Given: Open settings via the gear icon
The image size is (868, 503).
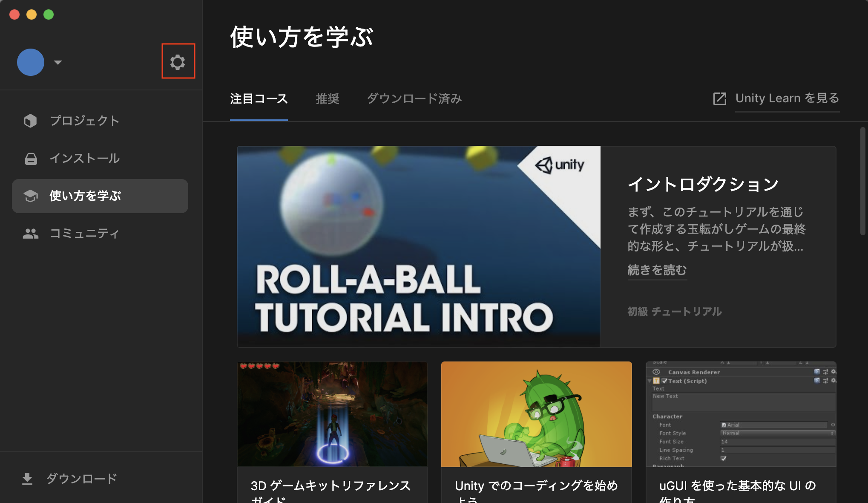Looking at the screenshot, I should (178, 62).
